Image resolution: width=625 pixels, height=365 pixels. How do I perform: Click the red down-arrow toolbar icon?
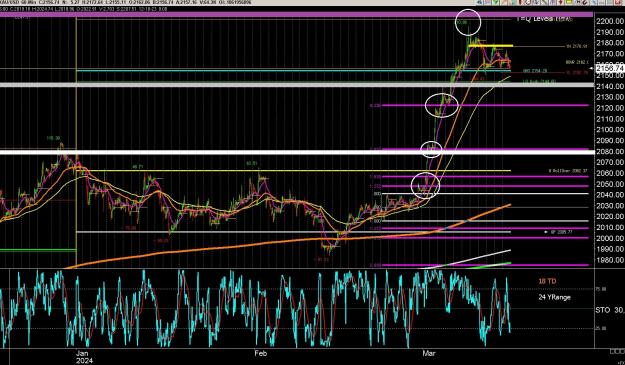point(560,2)
